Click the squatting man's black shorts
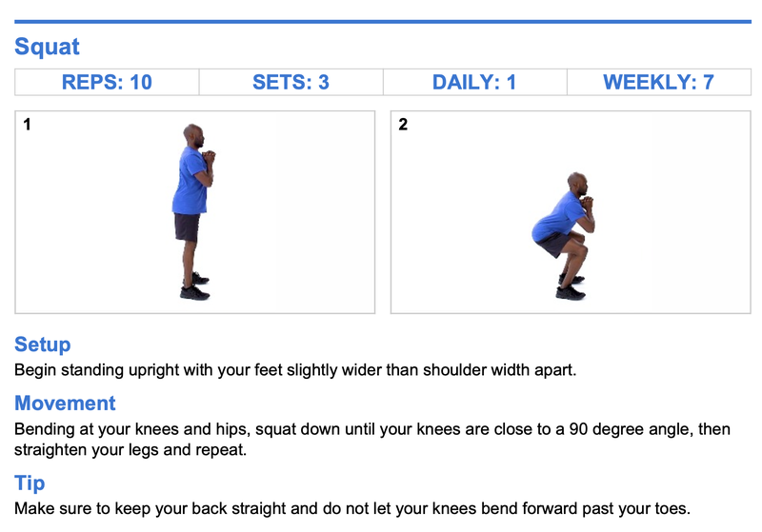The image size is (762, 532). pos(552,246)
